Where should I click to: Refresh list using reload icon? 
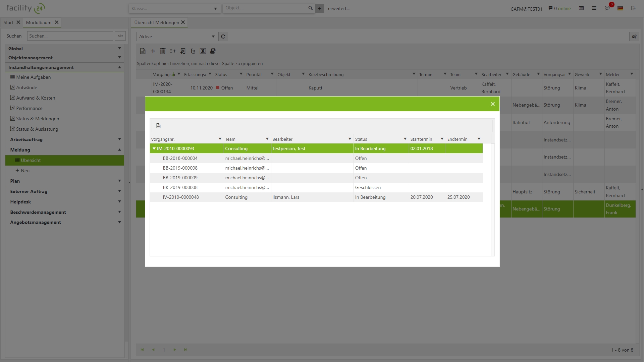click(x=223, y=37)
